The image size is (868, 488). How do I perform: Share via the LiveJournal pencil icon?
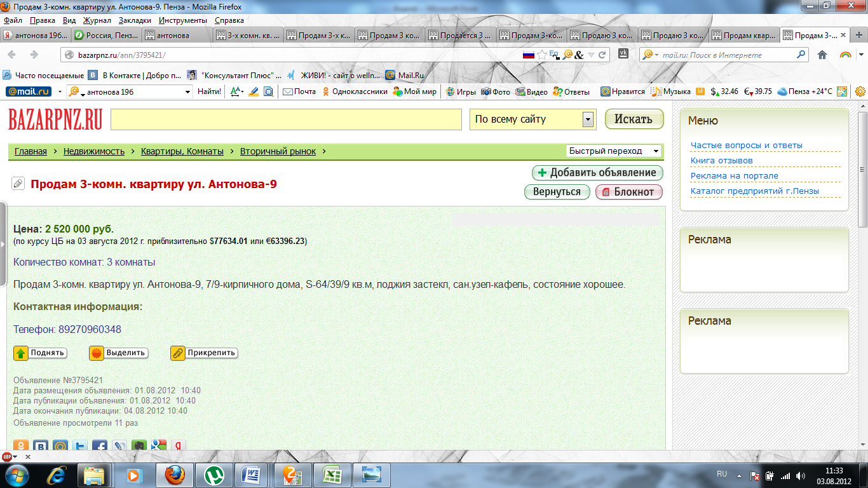(x=119, y=446)
